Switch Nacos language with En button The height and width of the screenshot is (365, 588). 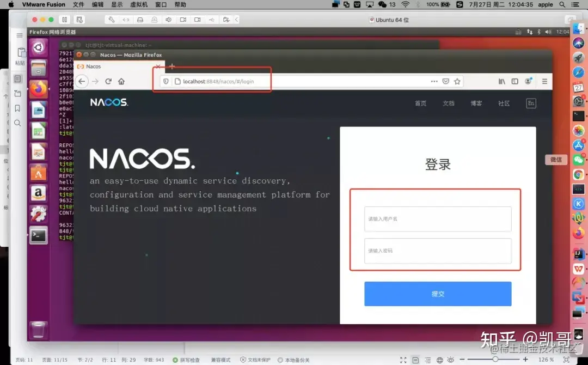[531, 103]
